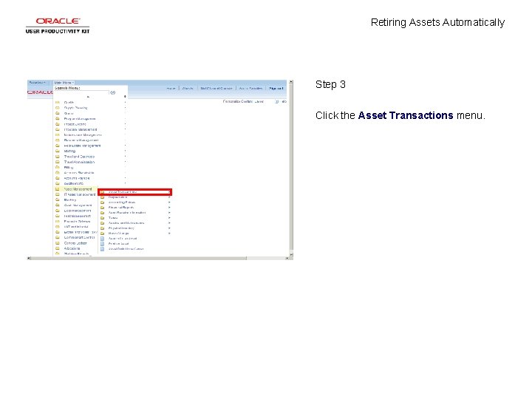The height and width of the screenshot is (399, 532).
Task: Expand the arrow on the Depreciation row
Action: pos(169,197)
